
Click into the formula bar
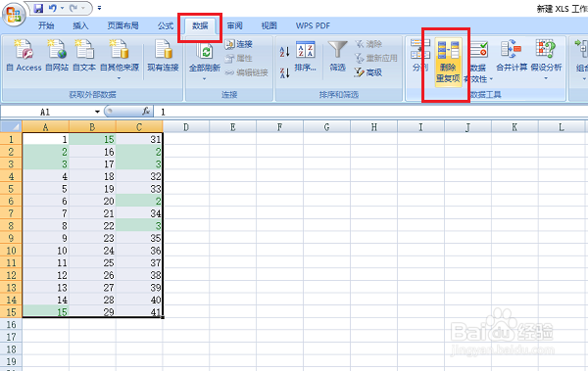coord(371,112)
